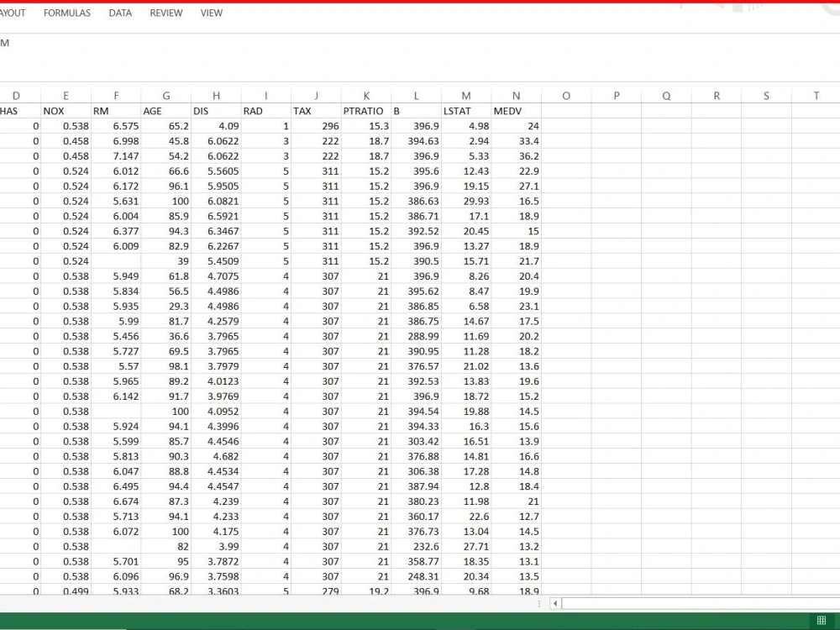This screenshot has width=840, height=630.
Task: Select the AGE cell containing 96.1
Action: (x=166, y=186)
